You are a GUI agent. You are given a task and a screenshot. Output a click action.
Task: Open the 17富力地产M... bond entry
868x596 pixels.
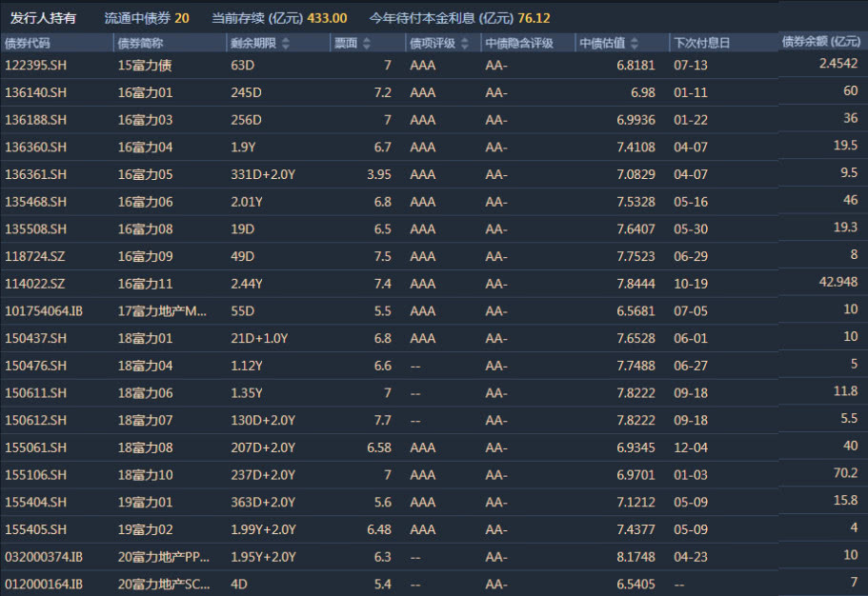tap(162, 311)
